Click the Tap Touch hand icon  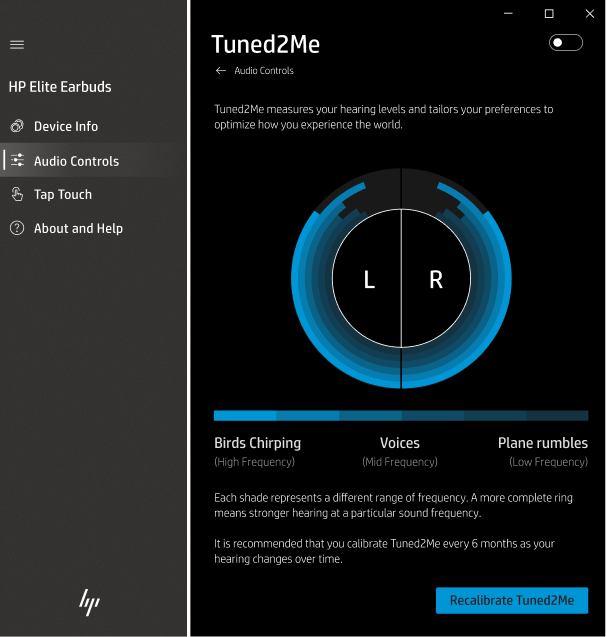[x=17, y=194]
